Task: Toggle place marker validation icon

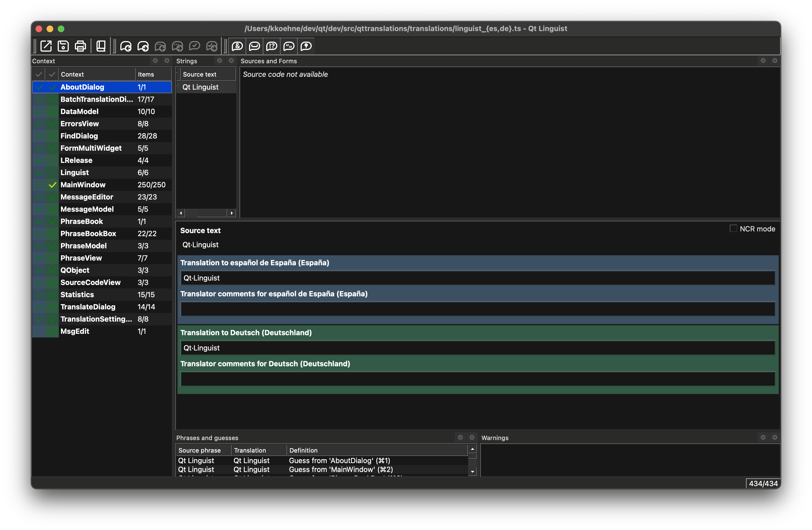Action: [x=306, y=46]
